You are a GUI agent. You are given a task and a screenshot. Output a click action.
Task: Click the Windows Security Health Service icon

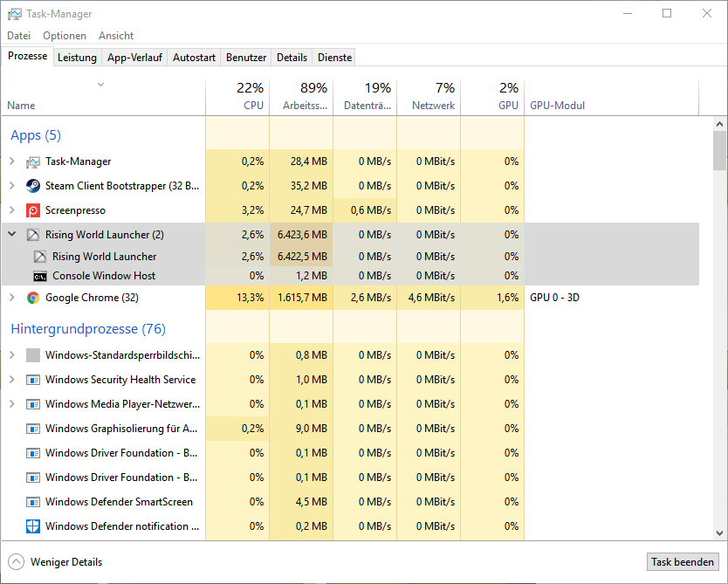(x=33, y=380)
